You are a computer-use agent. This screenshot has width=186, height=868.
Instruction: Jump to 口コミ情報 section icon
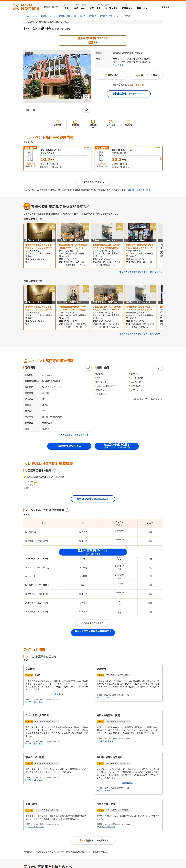tap(111, 122)
